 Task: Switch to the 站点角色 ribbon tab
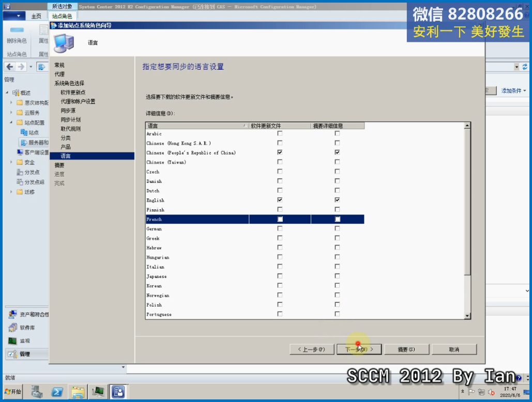point(62,16)
